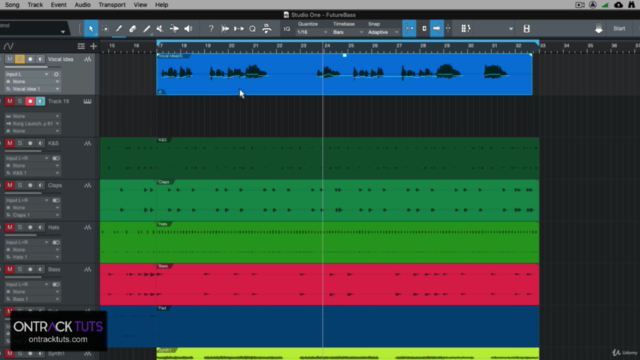Select the Paint (pencil) tool
Screen dimensions: 640x360
point(146,29)
